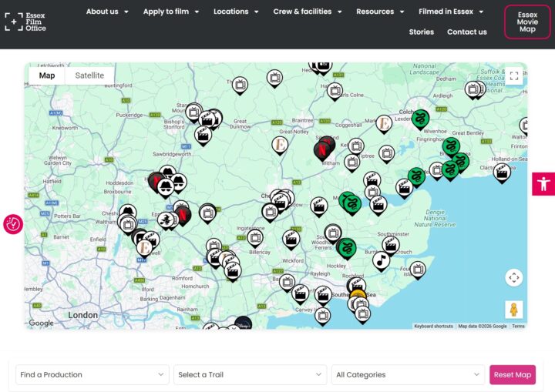Open the Essex Film Office logo home link
This screenshot has width=555, height=392.
pyautogui.click(x=25, y=22)
